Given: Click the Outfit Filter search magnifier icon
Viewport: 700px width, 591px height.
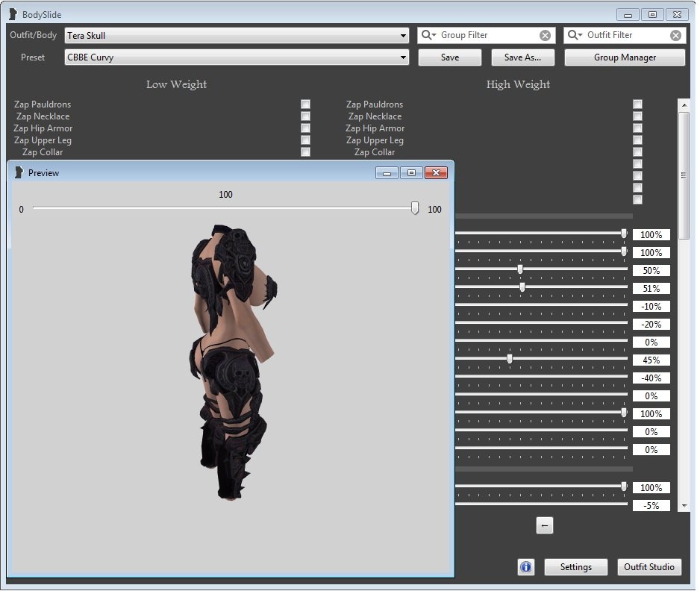Looking at the screenshot, I should click(x=575, y=35).
